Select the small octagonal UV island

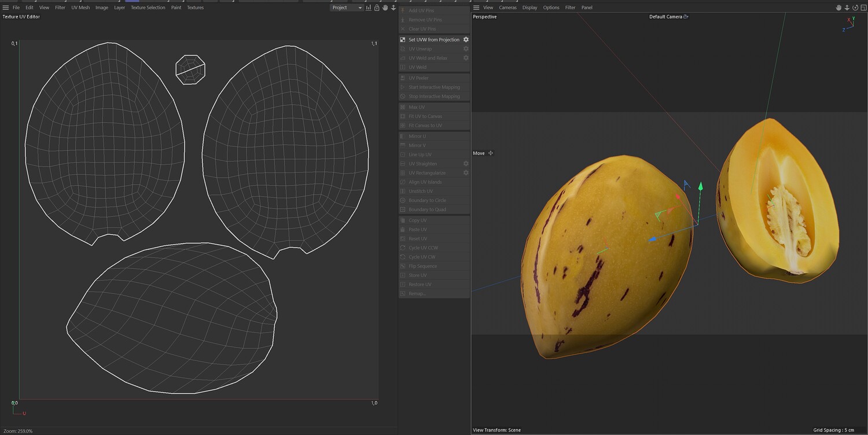[x=190, y=70]
